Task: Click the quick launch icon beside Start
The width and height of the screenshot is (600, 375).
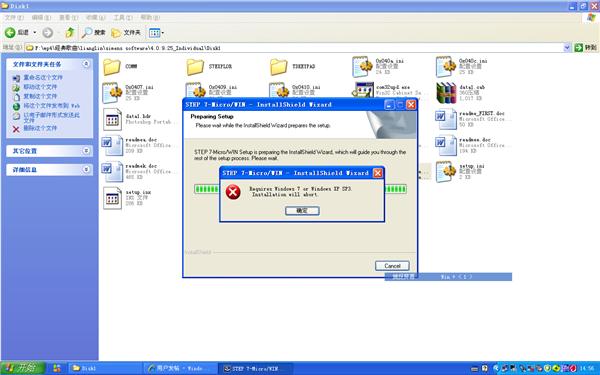Action: 57,368
